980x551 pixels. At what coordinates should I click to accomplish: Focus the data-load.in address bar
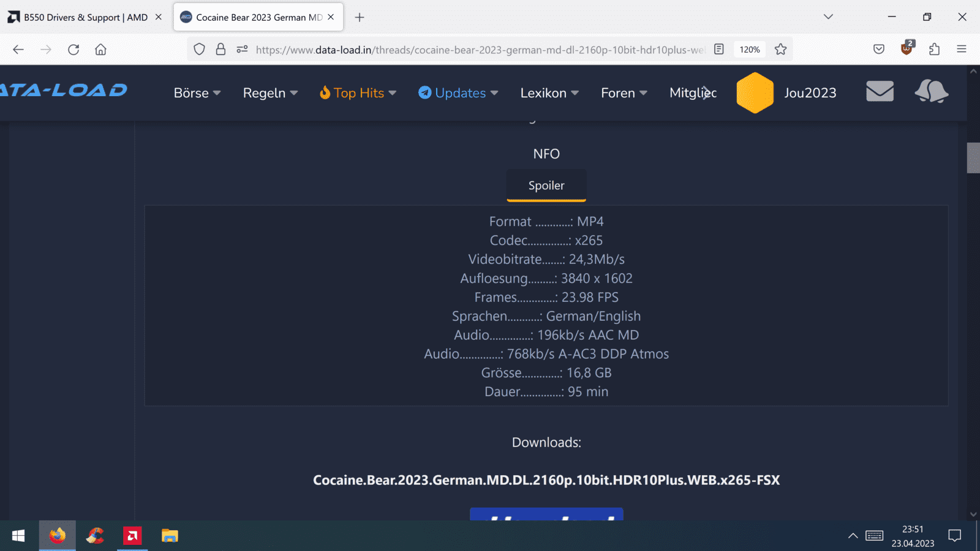(x=480, y=50)
